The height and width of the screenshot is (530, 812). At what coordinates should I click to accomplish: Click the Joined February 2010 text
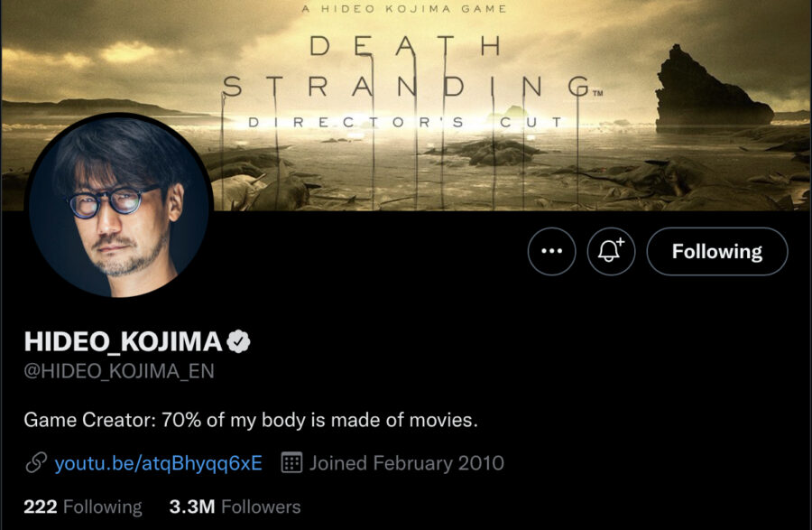[x=407, y=463]
